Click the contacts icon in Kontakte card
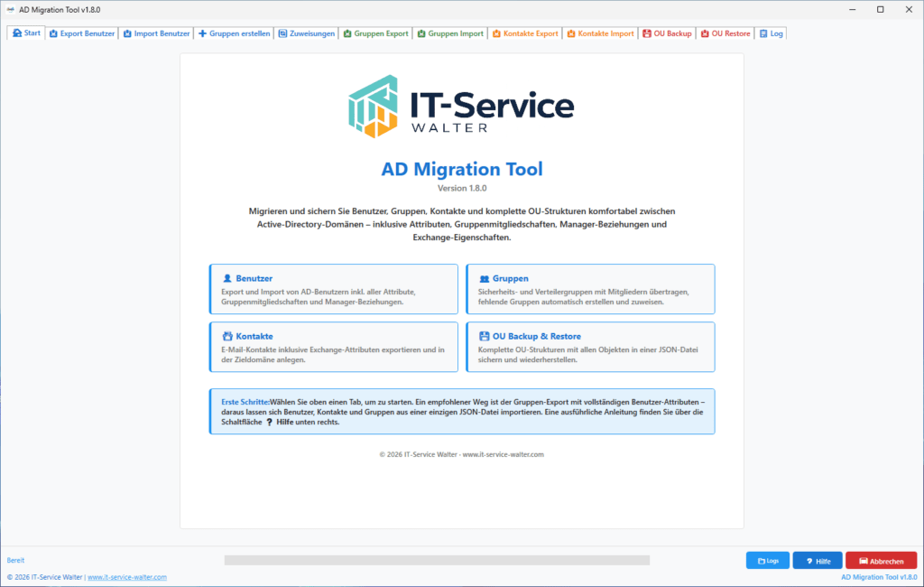Image resolution: width=924 pixels, height=587 pixels. [226, 336]
